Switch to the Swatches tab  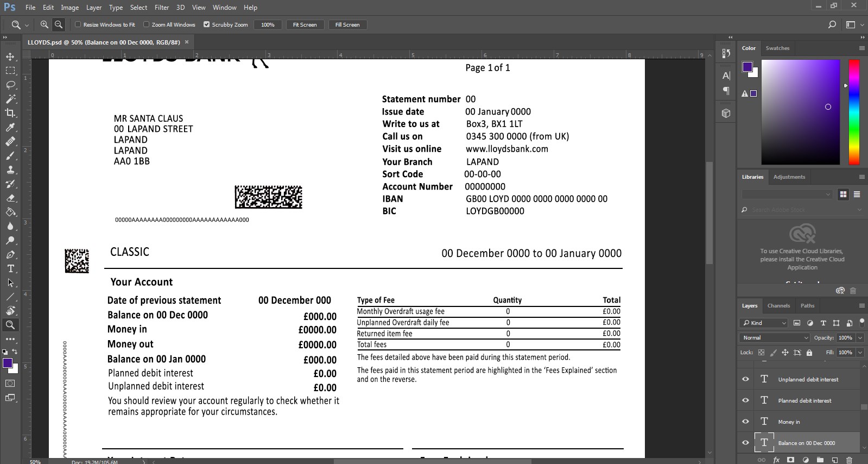[777, 48]
